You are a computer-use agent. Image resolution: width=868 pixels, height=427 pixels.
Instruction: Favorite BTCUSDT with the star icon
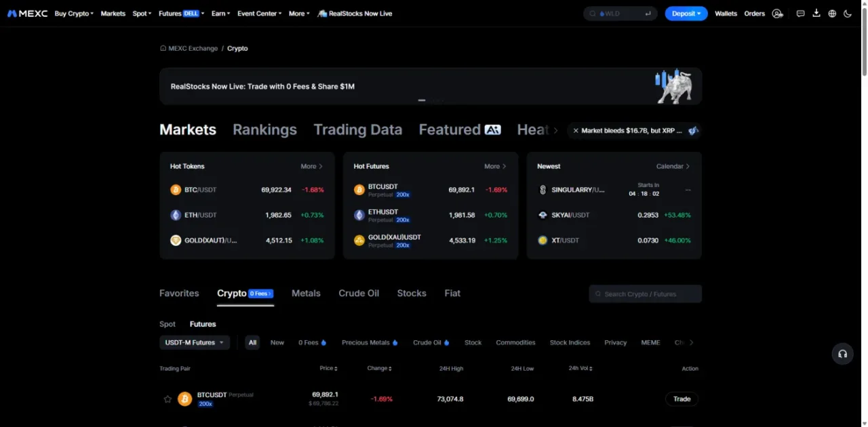[167, 399]
